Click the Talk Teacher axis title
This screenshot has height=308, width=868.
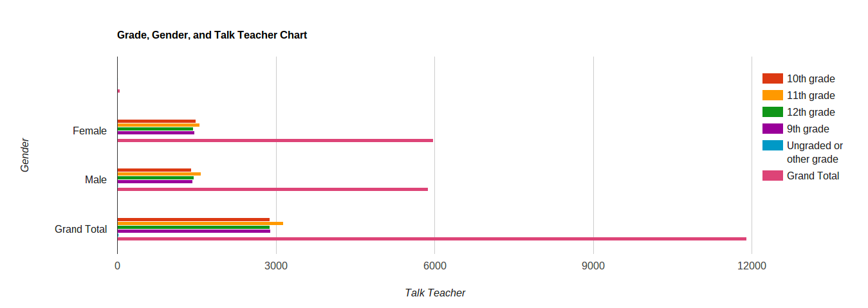pos(435,293)
